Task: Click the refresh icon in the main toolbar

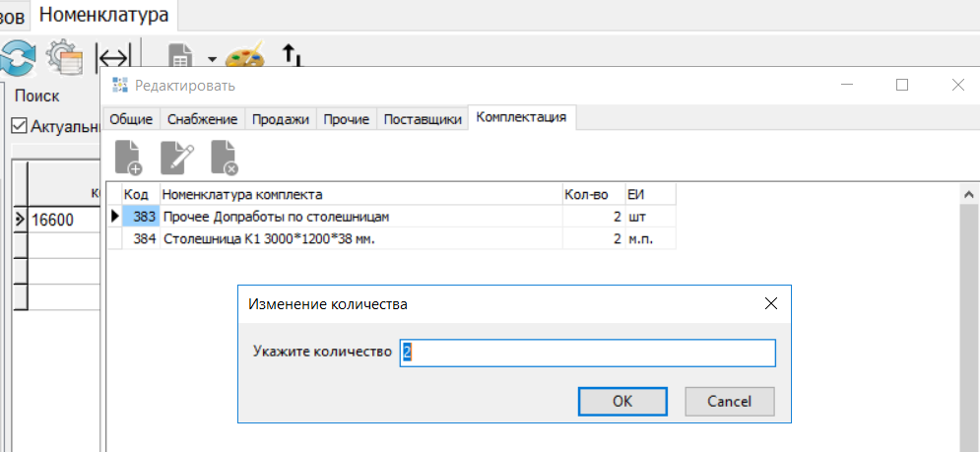Action: [x=18, y=57]
